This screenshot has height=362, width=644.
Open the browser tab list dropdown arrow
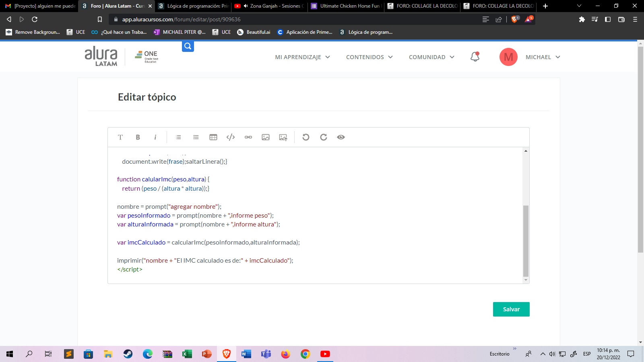(579, 6)
